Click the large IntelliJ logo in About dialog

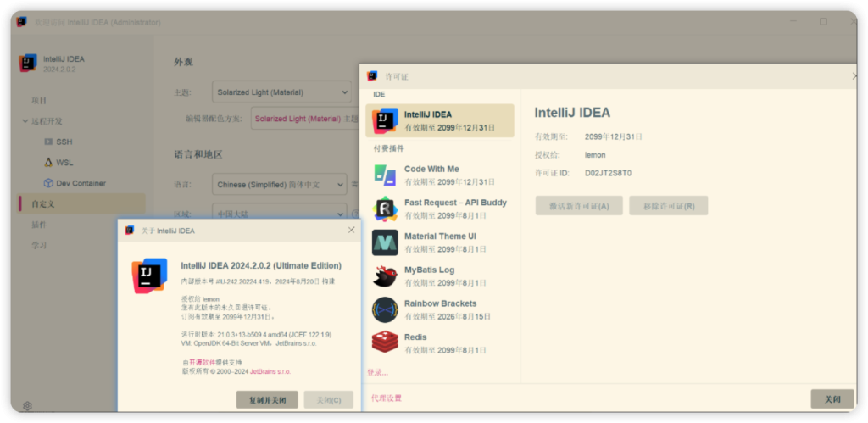click(x=149, y=276)
